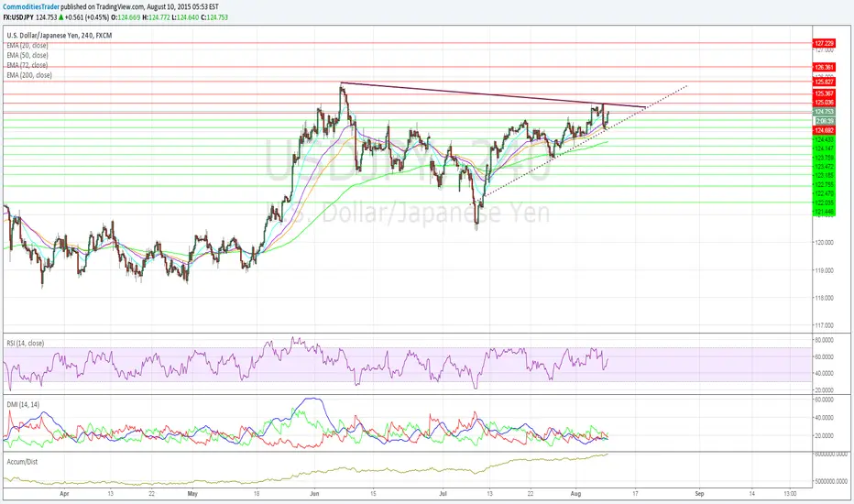Click the 13:00 time axis label
Viewport: 854px width, 504px height.
point(790,494)
